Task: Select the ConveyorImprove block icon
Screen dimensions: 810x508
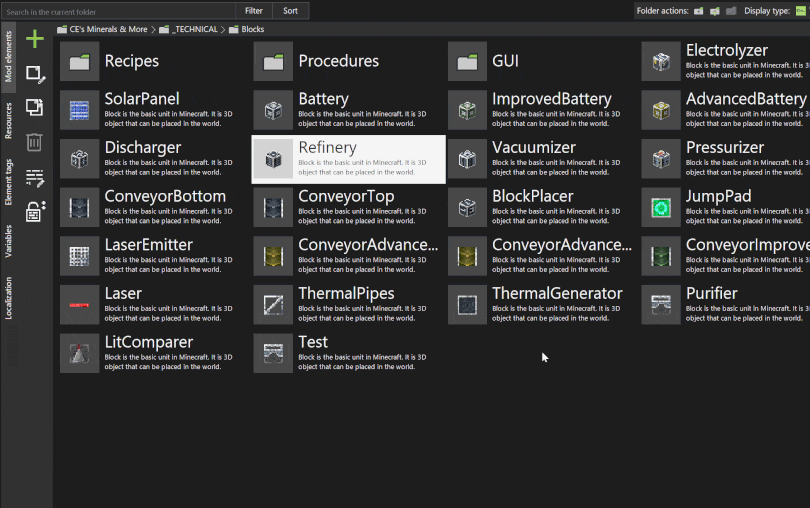Action: coord(661,256)
